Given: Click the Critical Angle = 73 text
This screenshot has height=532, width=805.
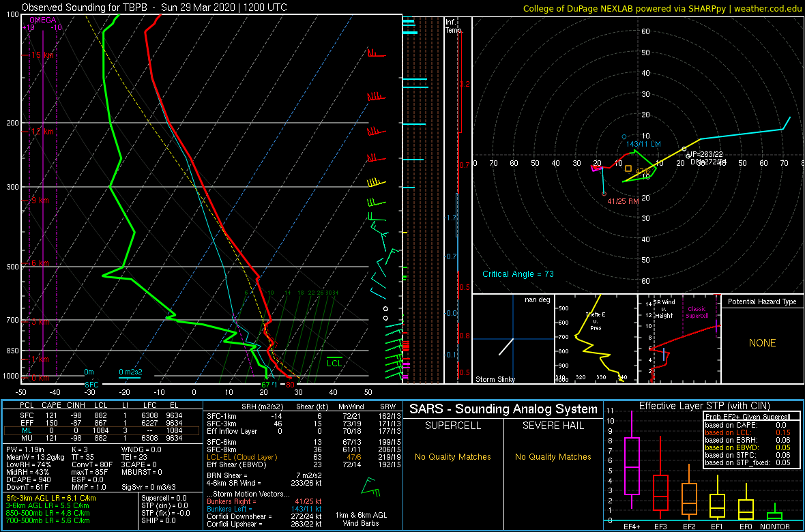Looking at the screenshot, I should pyautogui.click(x=518, y=274).
